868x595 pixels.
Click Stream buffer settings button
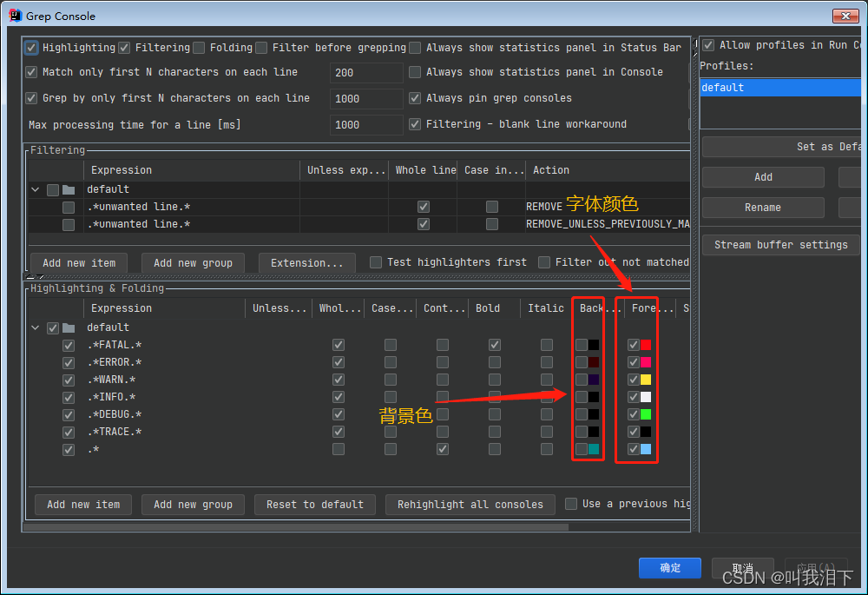click(780, 245)
